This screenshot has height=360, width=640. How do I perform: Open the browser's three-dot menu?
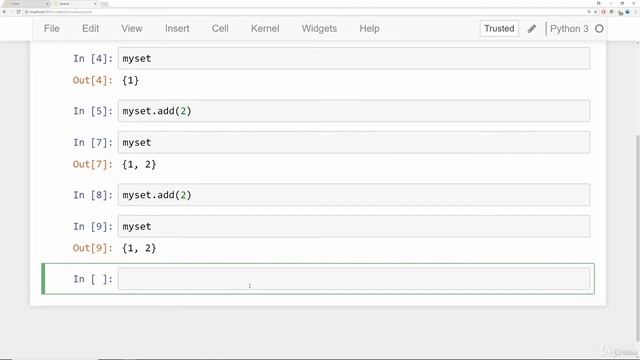[x=635, y=12]
